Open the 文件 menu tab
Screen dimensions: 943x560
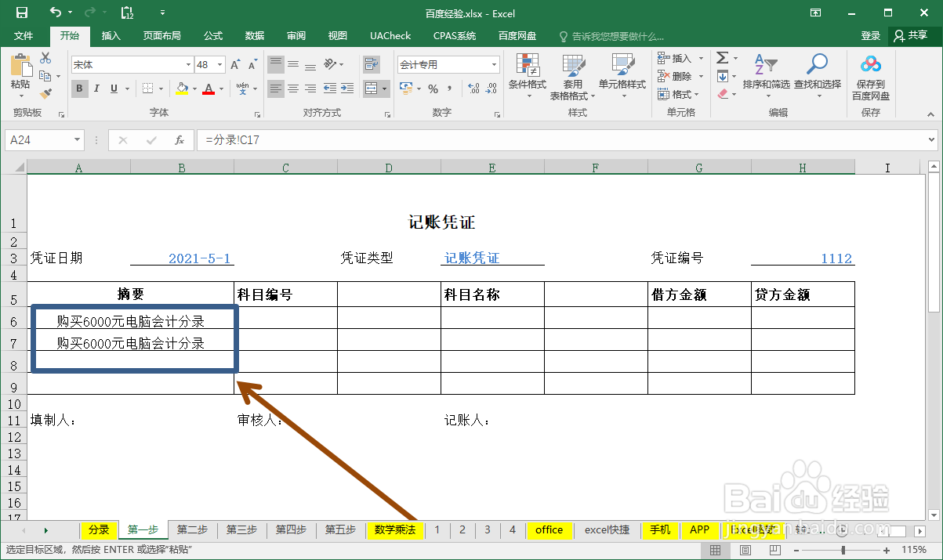(24, 36)
